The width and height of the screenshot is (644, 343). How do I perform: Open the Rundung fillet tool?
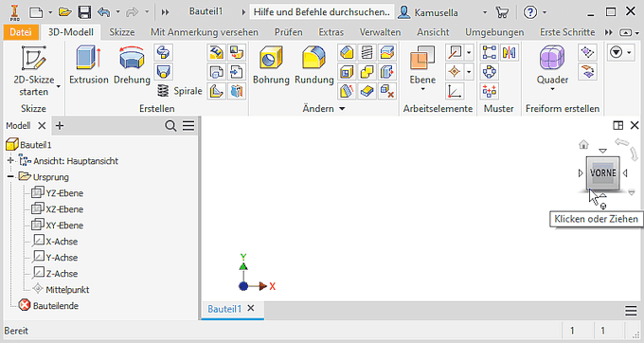tap(314, 64)
